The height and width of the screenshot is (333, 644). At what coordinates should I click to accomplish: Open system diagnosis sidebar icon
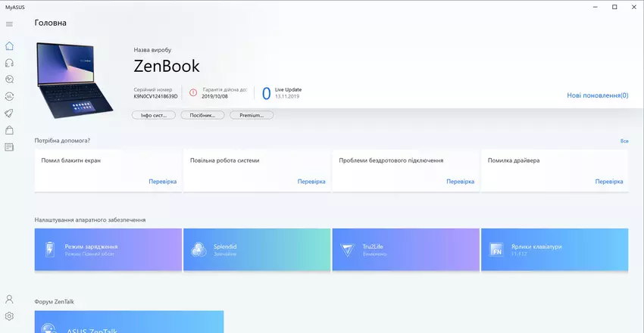9,79
